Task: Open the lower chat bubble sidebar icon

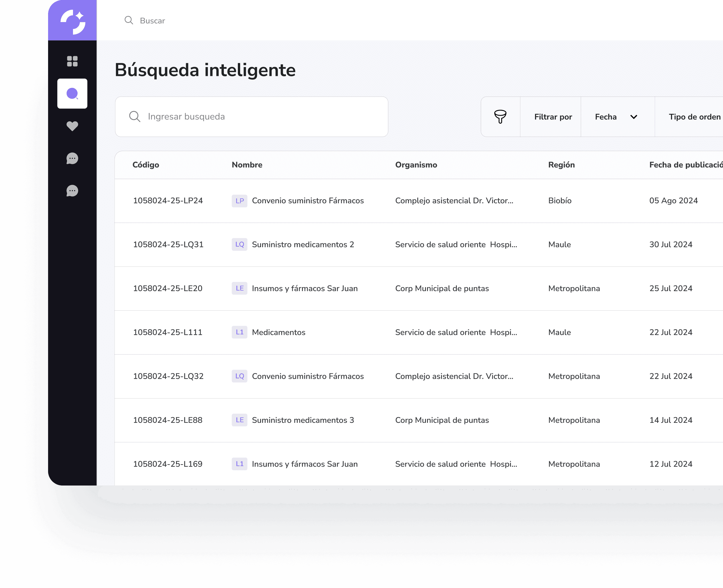Action: [x=72, y=191]
